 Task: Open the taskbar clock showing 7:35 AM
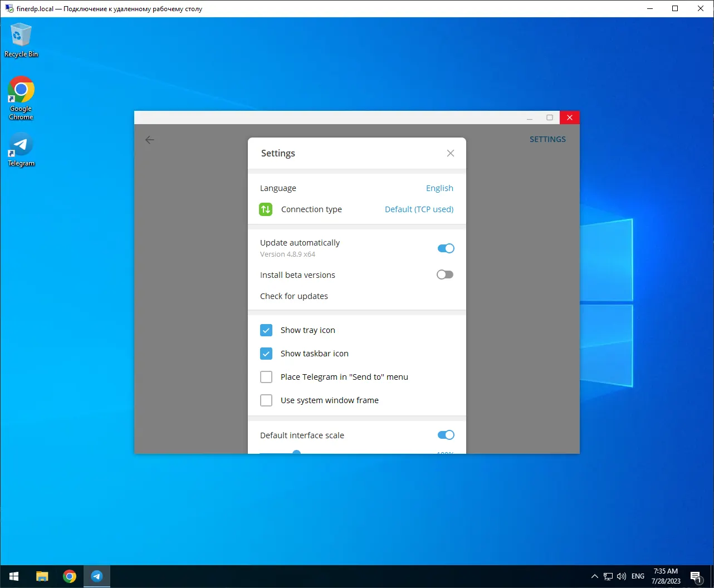666,576
